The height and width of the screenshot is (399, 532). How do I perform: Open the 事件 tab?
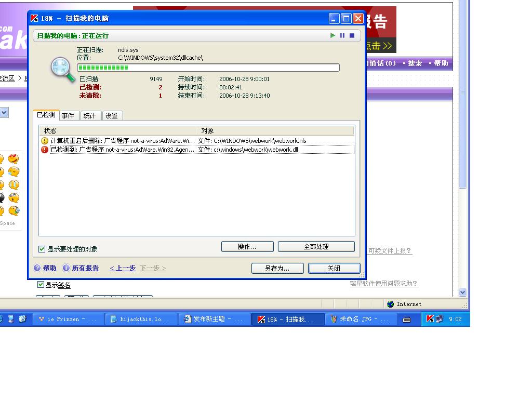69,116
